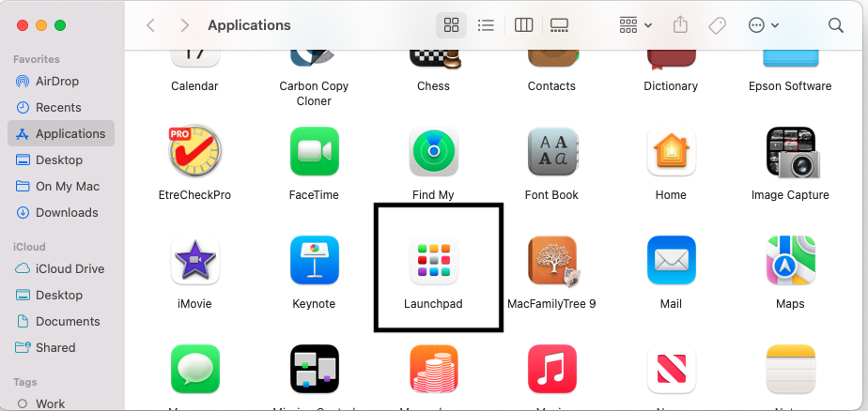Viewport: 868px width, 411px height.
Task: Select the Keynote app icon
Action: point(314,260)
